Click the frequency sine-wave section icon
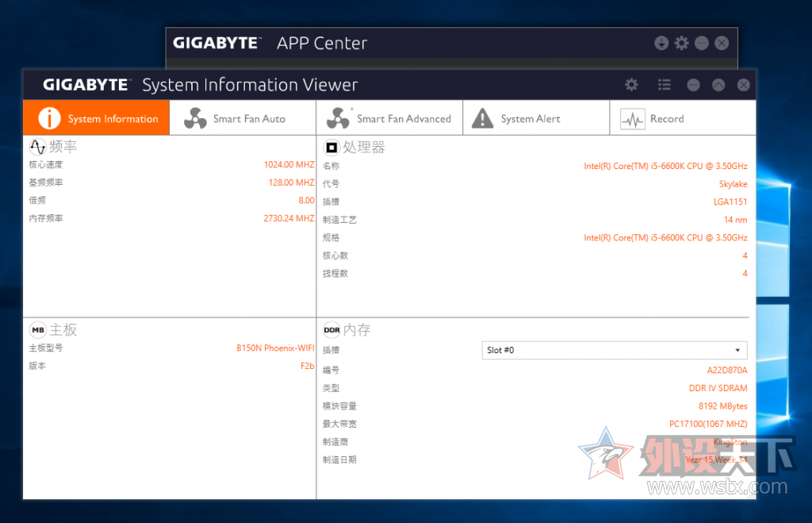812x523 pixels. coord(38,147)
